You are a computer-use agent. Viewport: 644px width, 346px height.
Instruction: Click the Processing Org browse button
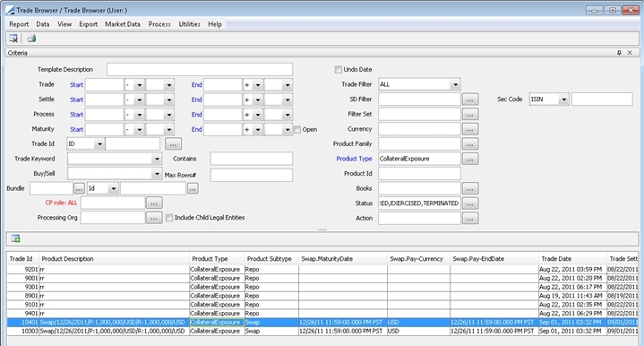(153, 218)
